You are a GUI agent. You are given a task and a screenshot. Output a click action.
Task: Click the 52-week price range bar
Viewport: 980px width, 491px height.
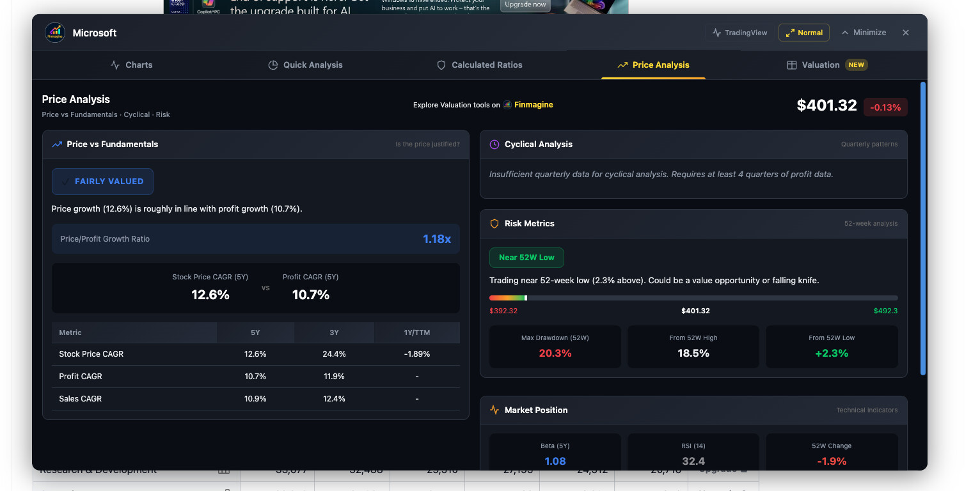click(x=693, y=298)
